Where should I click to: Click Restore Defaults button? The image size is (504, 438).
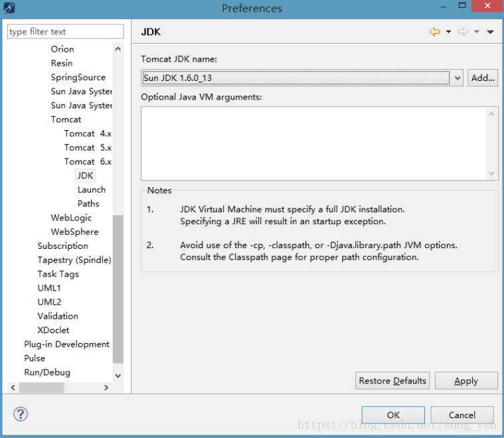(x=392, y=380)
